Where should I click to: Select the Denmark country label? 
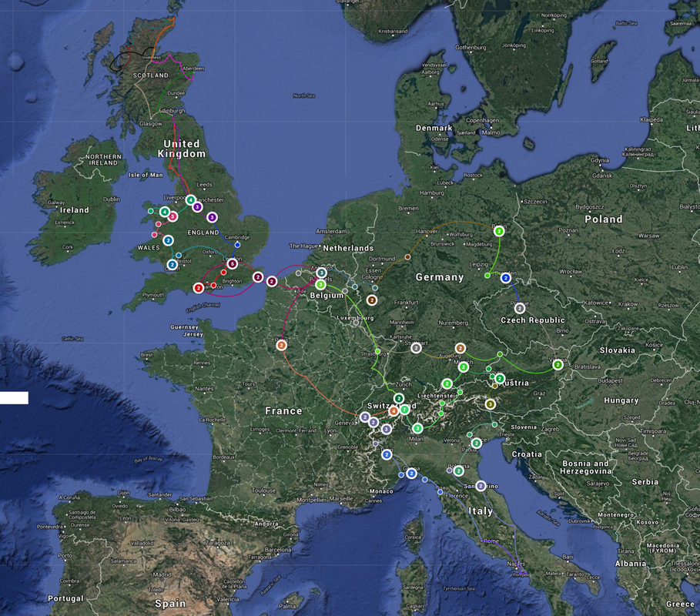pyautogui.click(x=434, y=128)
